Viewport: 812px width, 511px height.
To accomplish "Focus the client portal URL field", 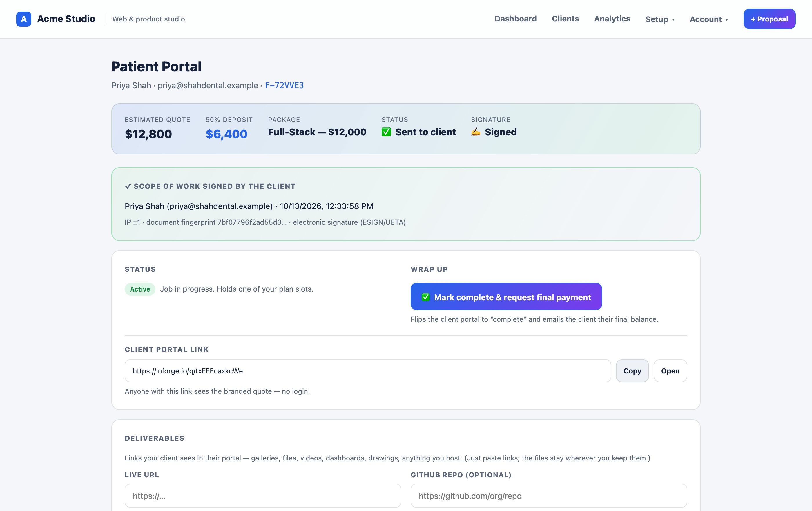I will pyautogui.click(x=367, y=370).
